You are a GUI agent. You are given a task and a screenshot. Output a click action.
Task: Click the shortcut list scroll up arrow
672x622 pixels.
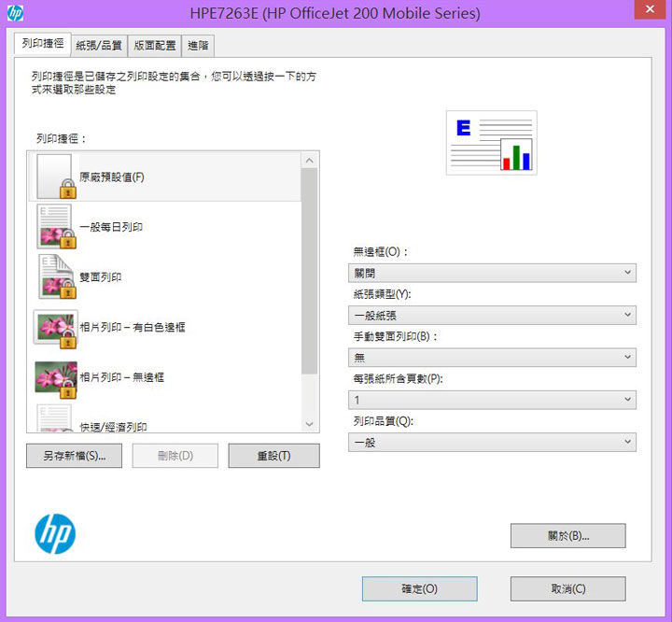coord(310,161)
